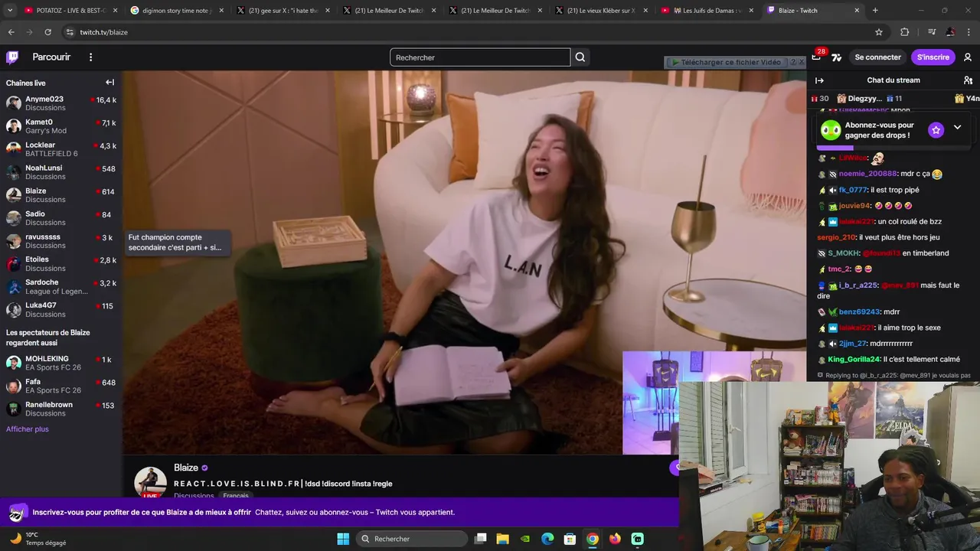The width and height of the screenshot is (980, 551).
Task: Open help on video download bar
Action: tap(793, 62)
